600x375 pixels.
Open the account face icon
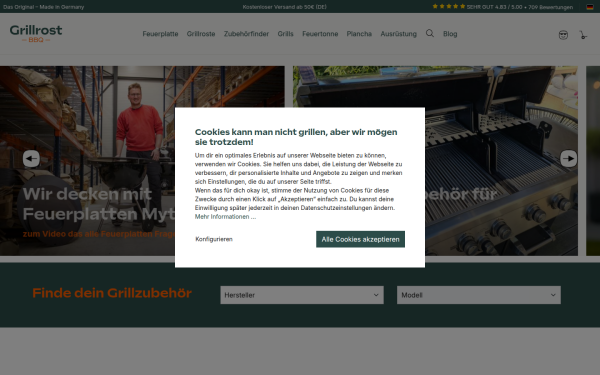[563, 35]
